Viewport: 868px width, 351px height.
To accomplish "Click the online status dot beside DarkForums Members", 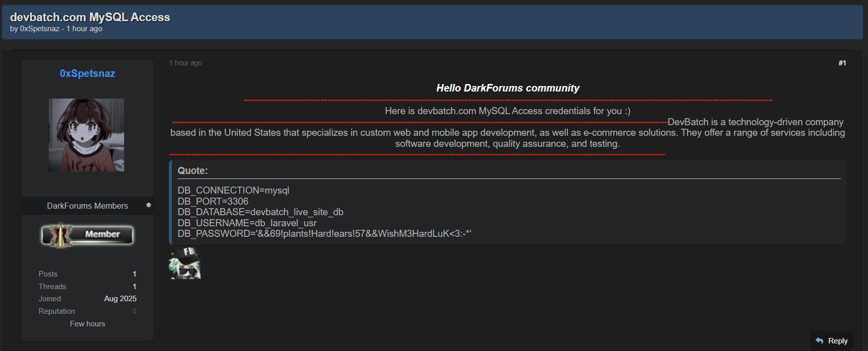I will [148, 205].
